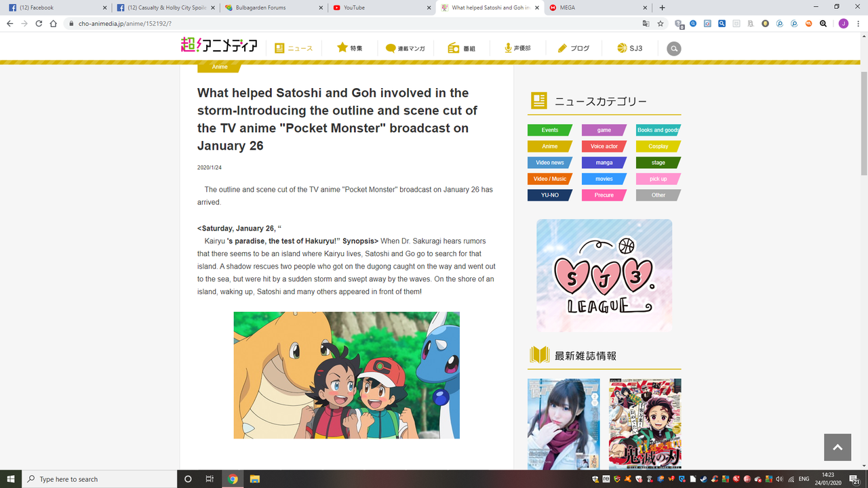The image size is (868, 488).
Task: Open the SJ3 basketball icon
Action: click(621, 47)
